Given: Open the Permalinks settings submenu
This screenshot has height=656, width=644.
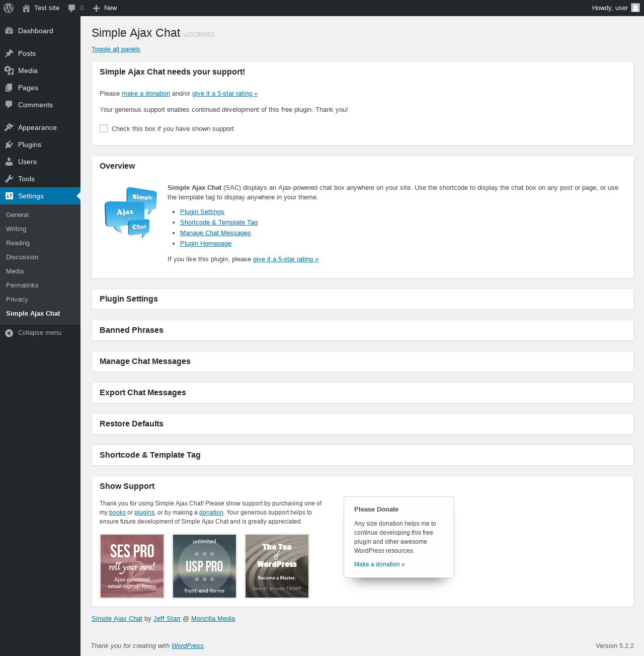Looking at the screenshot, I should tap(22, 285).
